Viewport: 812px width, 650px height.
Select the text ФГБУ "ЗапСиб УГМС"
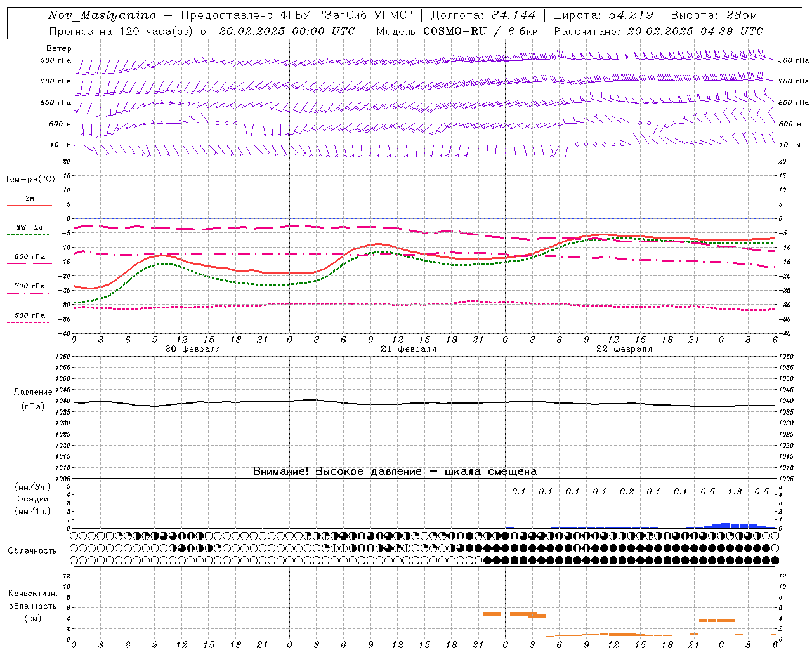[348, 16]
